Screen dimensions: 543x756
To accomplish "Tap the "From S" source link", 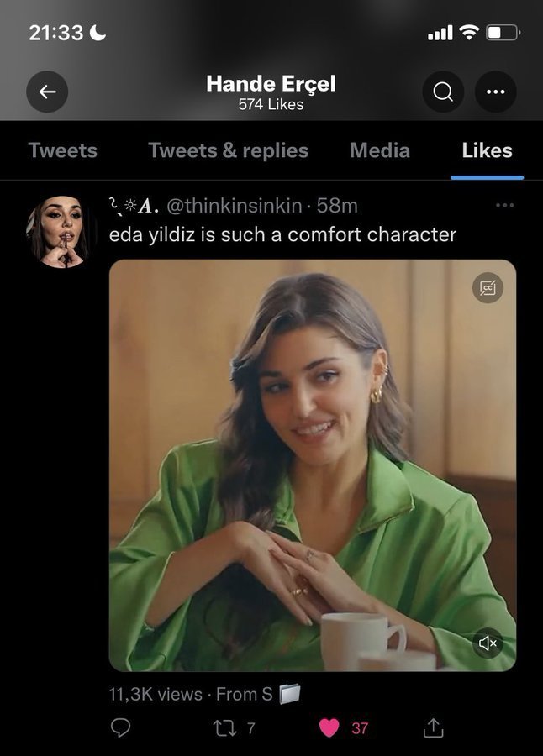I will [x=256, y=694].
